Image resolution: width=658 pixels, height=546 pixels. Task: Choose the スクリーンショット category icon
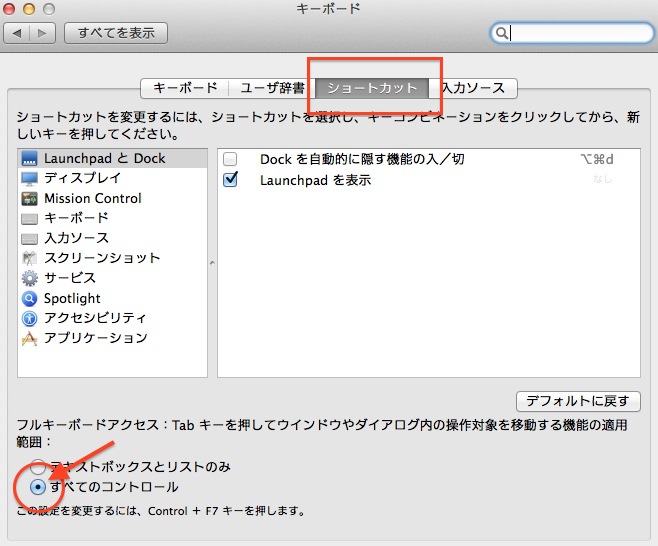(x=29, y=258)
